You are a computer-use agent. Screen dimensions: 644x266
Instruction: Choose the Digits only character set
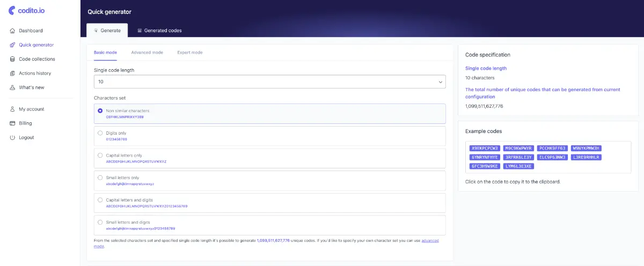100,133
